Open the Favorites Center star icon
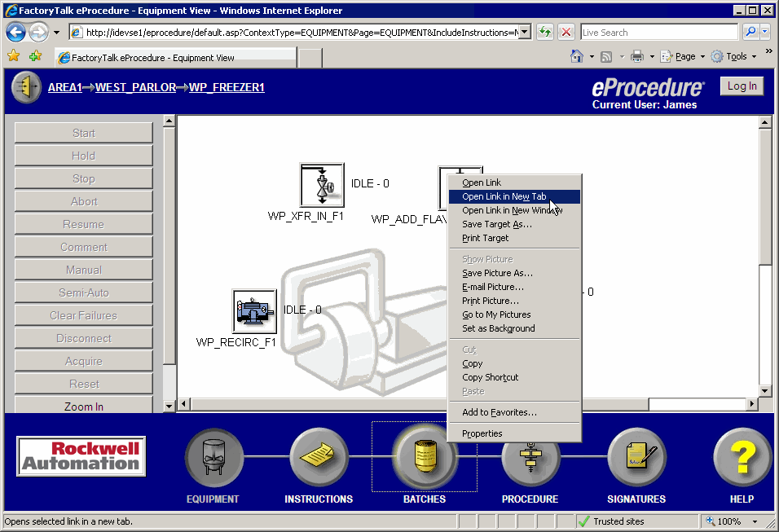Screen dimensions: 779x532 [13, 56]
